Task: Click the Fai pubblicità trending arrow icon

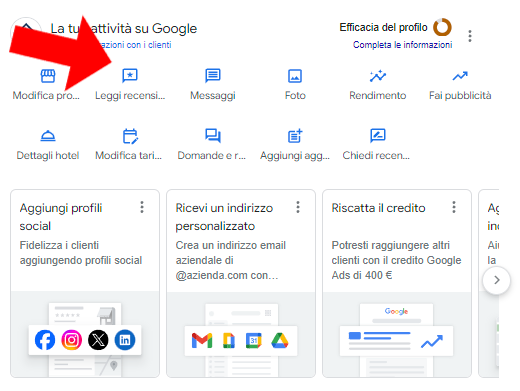Action: pos(460,76)
